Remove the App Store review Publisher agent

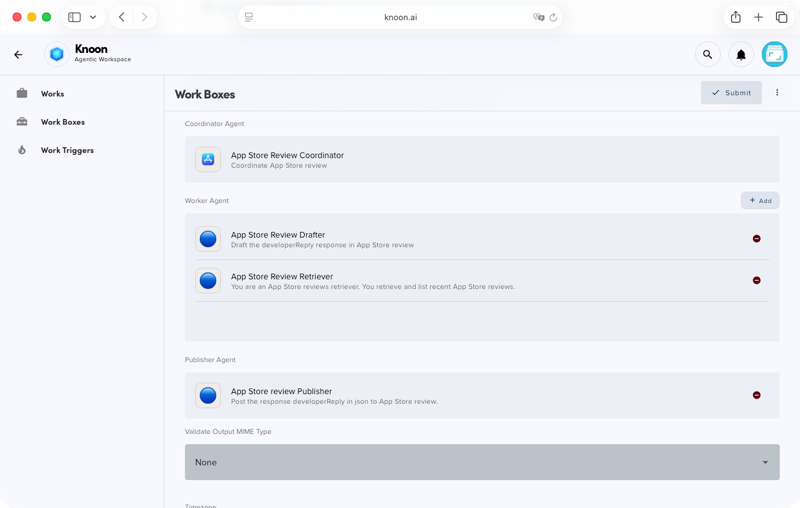(x=756, y=396)
